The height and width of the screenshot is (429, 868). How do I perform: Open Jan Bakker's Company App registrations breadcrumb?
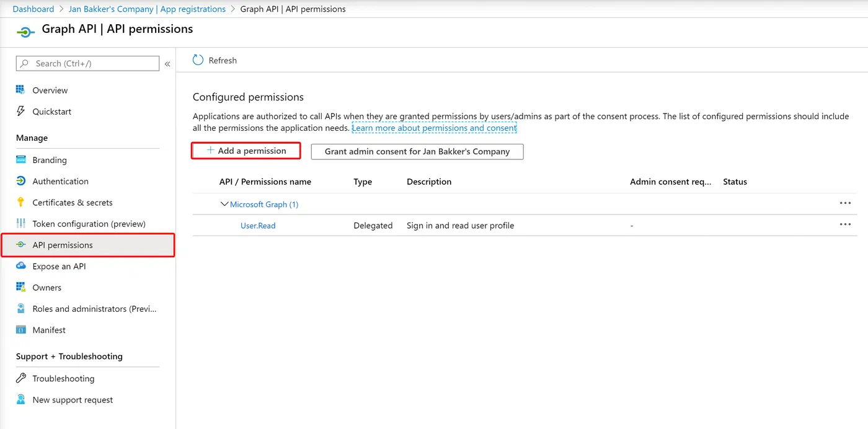pyautogui.click(x=147, y=9)
